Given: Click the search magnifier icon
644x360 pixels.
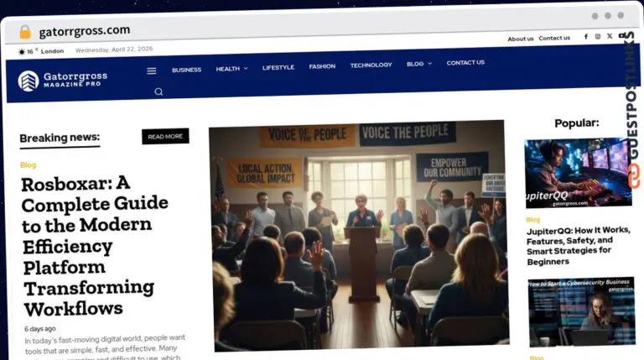Looking at the screenshot, I should 158,91.
